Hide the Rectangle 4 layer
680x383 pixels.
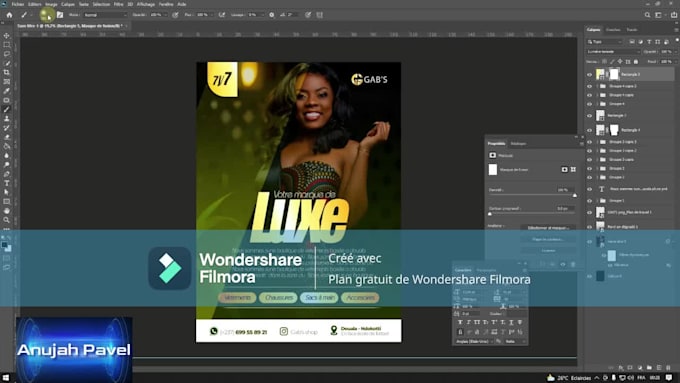pyautogui.click(x=589, y=130)
